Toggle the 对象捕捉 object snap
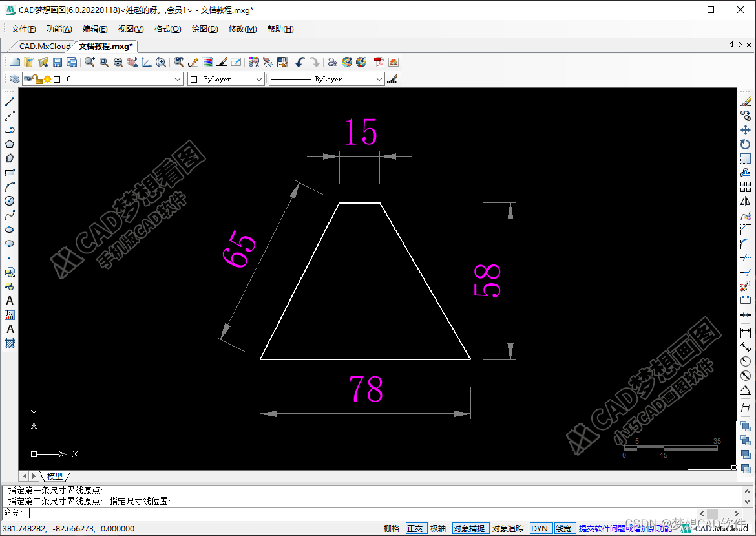 469,528
